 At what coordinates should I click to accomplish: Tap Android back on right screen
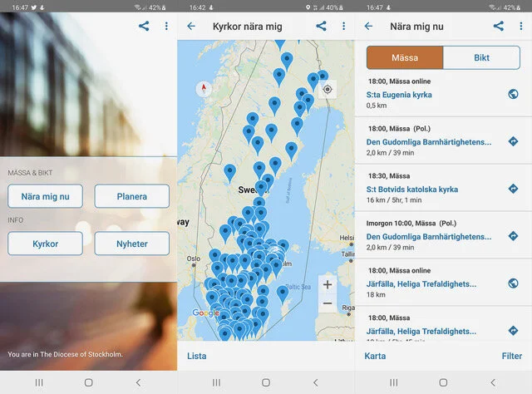[x=493, y=382]
